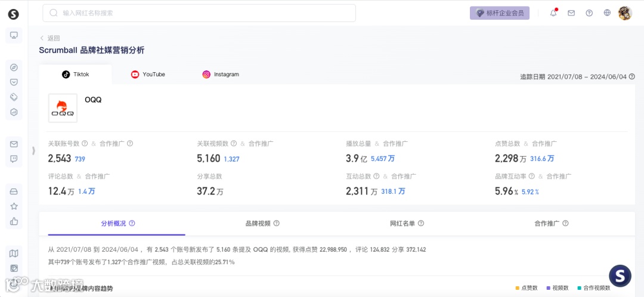Toggle the 视频数 legend swatch
This screenshot has height=297, width=644.
click(x=549, y=288)
